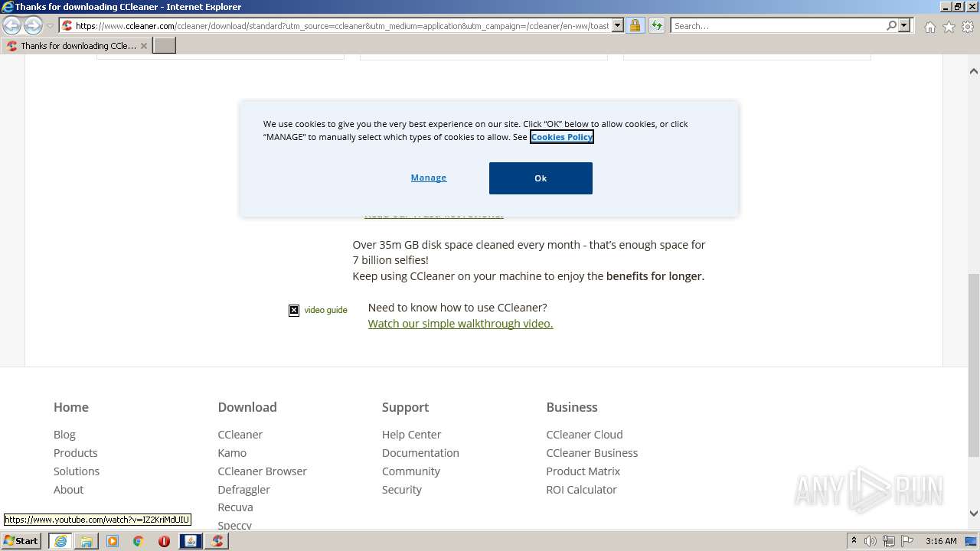
Task: Expand the address bar autocomplete dropdown
Action: [x=618, y=25]
